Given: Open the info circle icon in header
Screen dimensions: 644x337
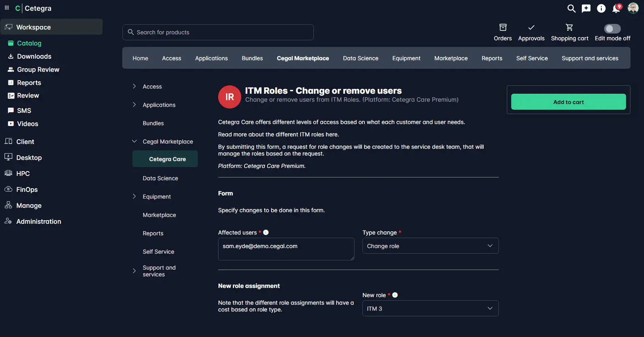Looking at the screenshot, I should point(601,8).
